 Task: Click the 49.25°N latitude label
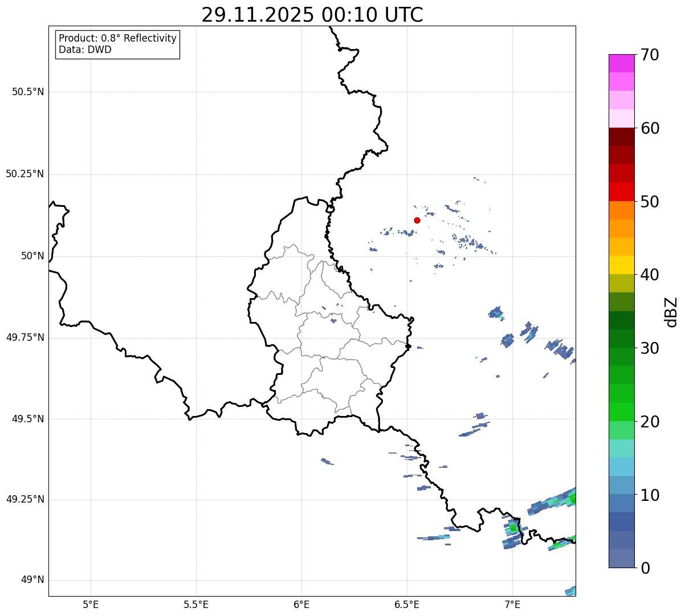(25, 499)
